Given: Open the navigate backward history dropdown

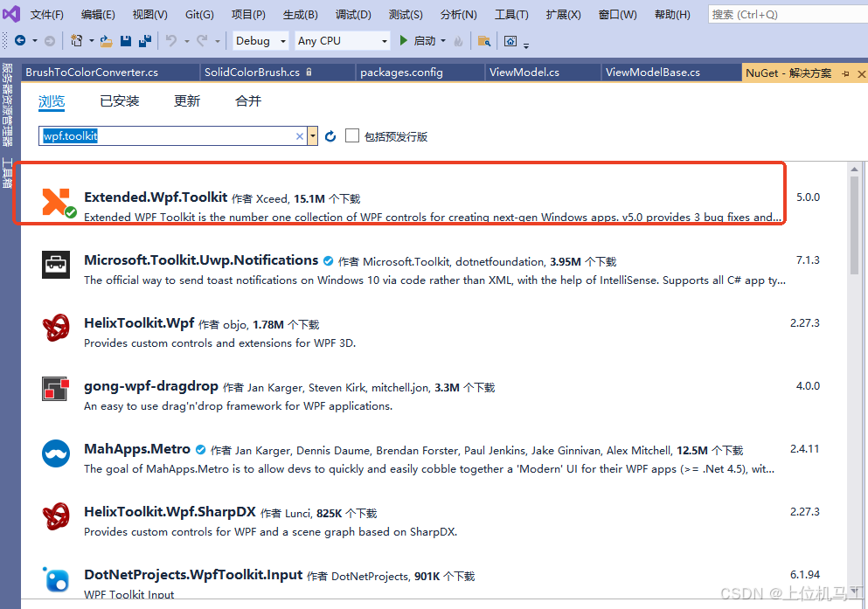Looking at the screenshot, I should pyautogui.click(x=35, y=41).
